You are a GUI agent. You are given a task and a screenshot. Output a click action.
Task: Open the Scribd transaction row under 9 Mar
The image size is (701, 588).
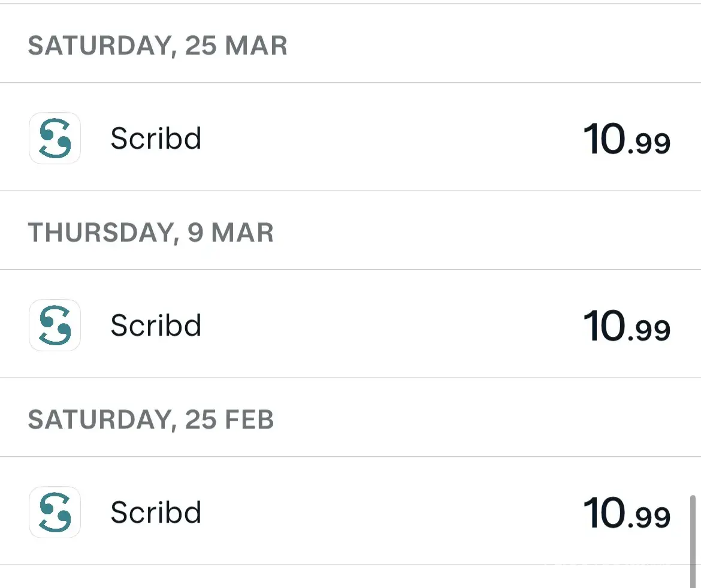pos(359,325)
